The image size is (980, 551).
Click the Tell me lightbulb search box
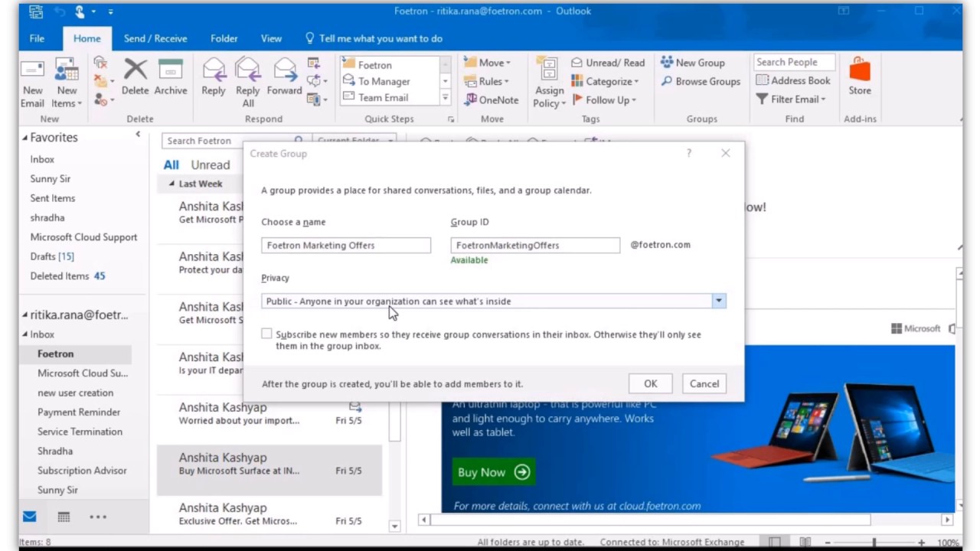[374, 38]
